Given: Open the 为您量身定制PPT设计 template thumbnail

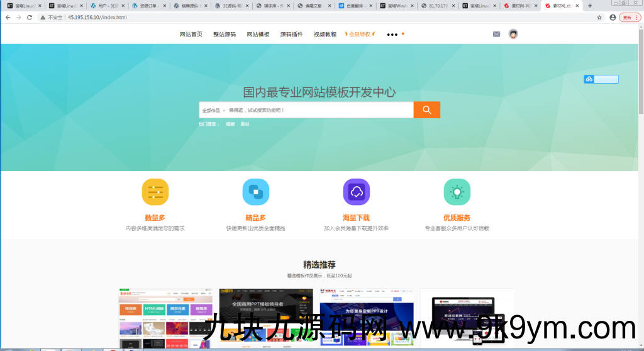Looking at the screenshot, I should [x=367, y=318].
